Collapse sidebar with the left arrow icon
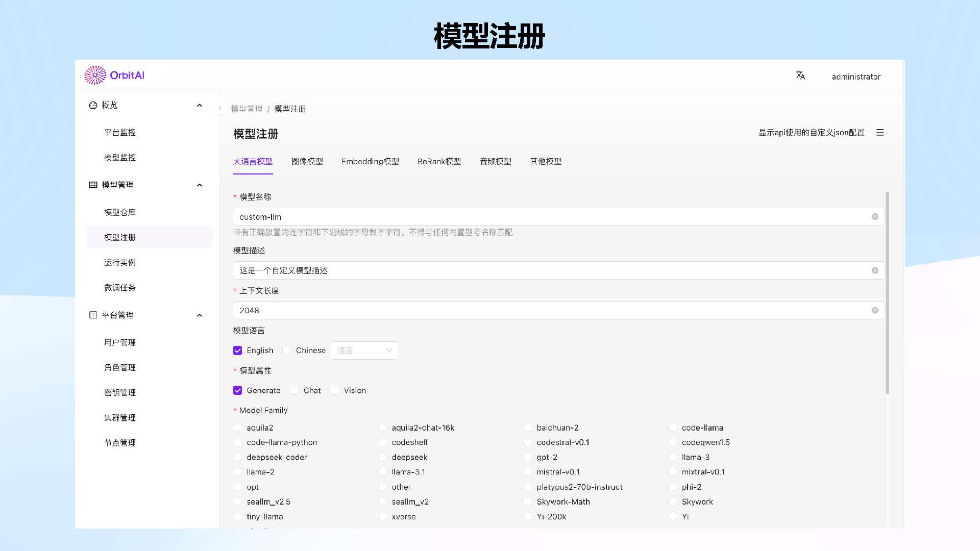Image resolution: width=980 pixels, height=551 pixels. tap(220, 108)
